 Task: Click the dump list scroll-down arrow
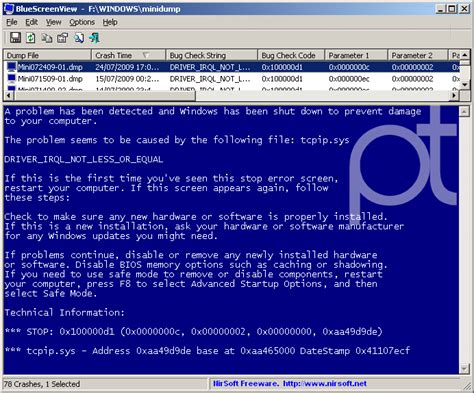465,85
